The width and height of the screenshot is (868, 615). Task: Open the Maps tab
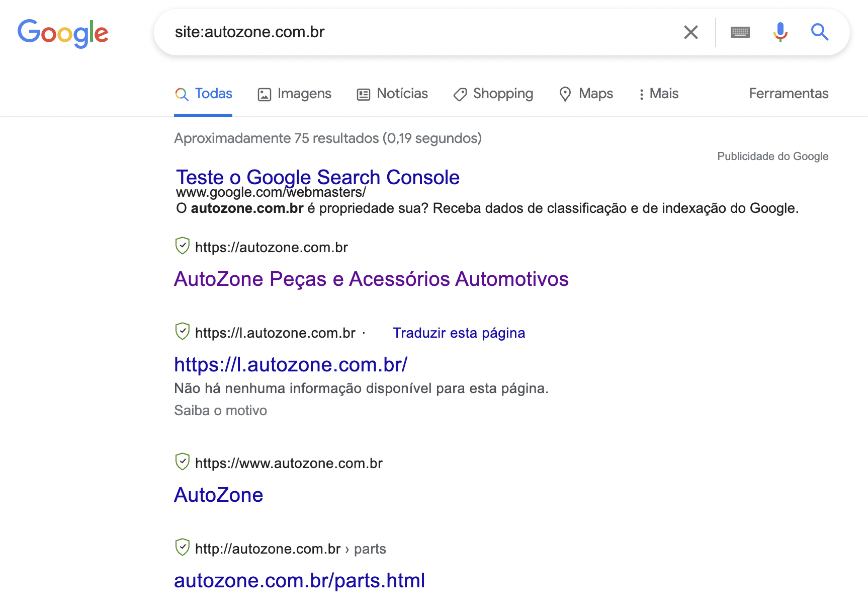[x=586, y=94]
